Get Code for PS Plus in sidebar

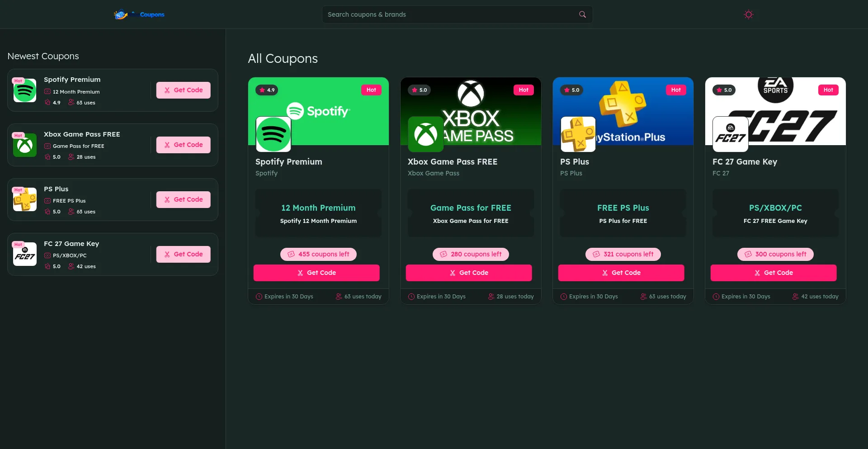point(183,199)
